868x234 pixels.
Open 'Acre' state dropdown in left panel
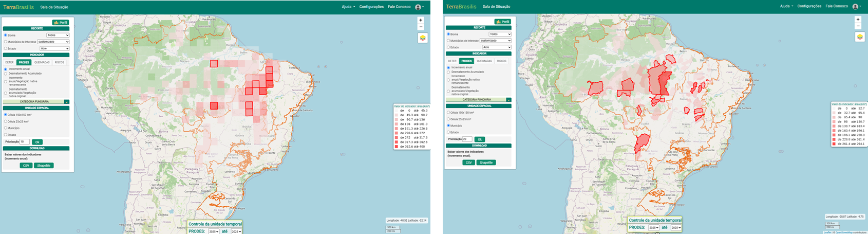pyautogui.click(x=54, y=48)
